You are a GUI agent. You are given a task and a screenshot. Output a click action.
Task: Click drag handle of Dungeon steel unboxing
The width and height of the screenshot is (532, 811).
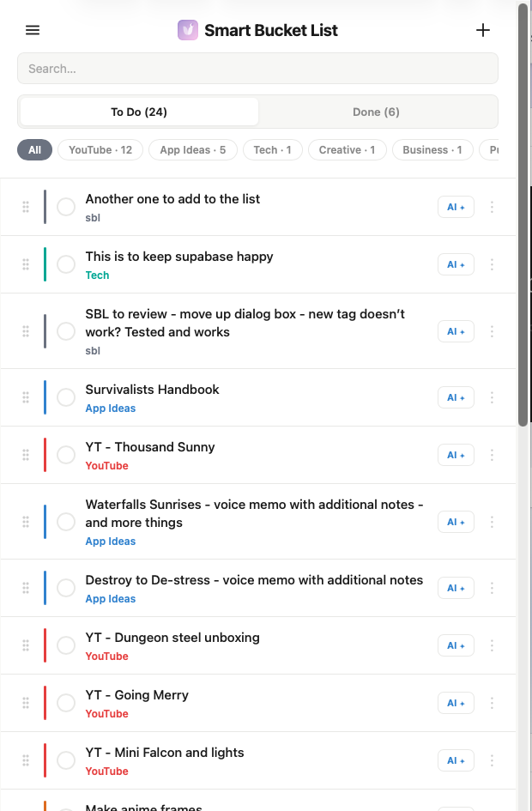point(26,645)
